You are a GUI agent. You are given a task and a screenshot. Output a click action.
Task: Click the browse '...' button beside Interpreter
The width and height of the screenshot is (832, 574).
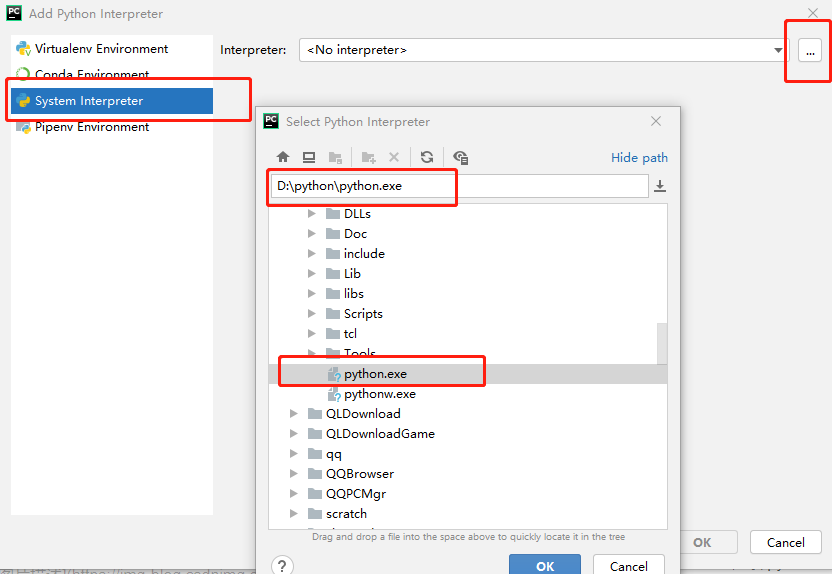[x=810, y=50]
